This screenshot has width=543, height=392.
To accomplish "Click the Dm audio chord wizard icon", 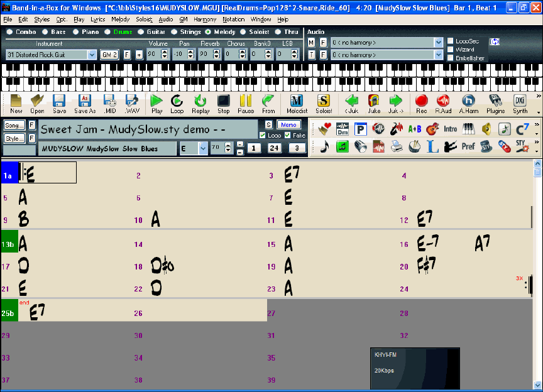I will pyautogui.click(x=342, y=129).
